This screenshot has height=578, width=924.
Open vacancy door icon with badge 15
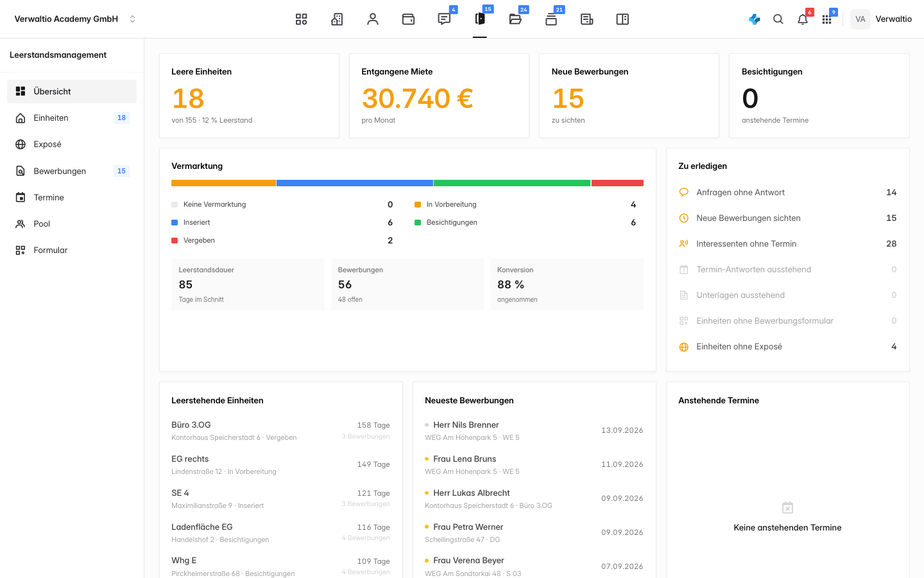(480, 19)
